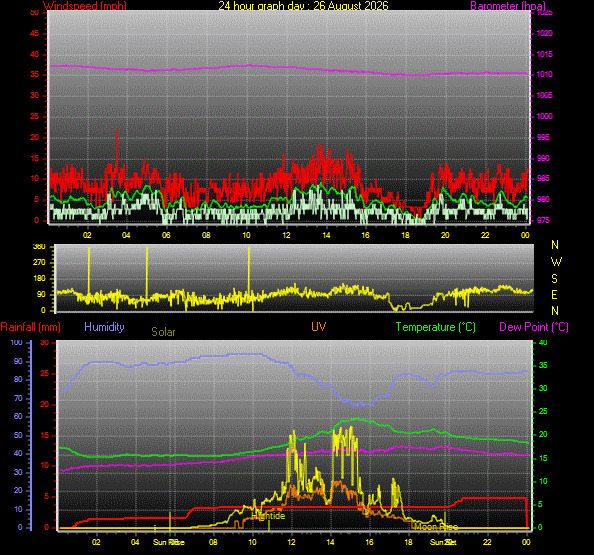Select the 'Barometer (hpa)' axis title
The image size is (594, 555).
(x=508, y=5)
